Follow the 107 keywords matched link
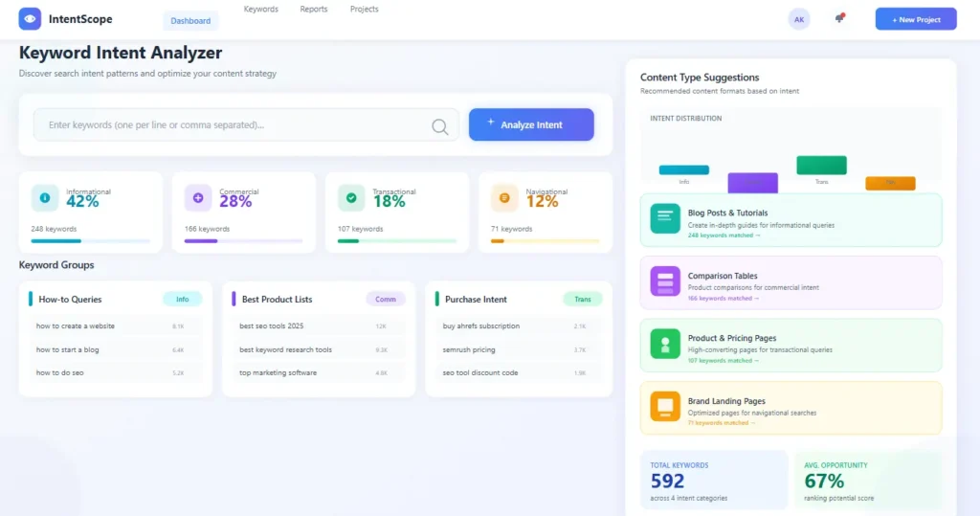Viewport: 980px width, 516px height. [x=724, y=361]
